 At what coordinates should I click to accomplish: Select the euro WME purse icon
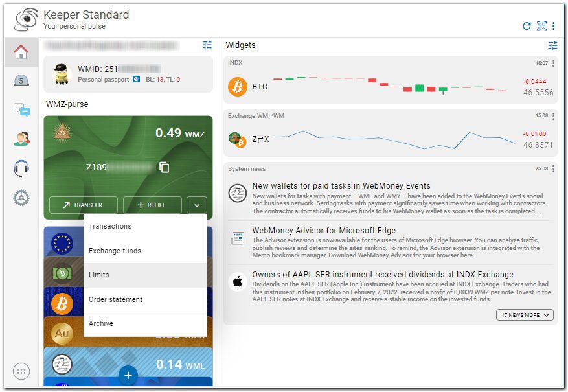[62, 244]
